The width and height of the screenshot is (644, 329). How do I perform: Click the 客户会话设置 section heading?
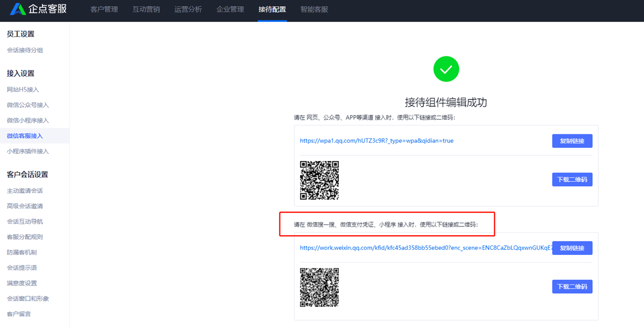tap(27, 175)
